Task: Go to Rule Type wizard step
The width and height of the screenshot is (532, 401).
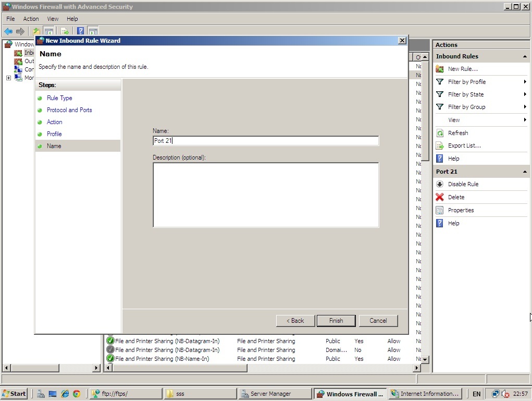Action: tap(59, 98)
